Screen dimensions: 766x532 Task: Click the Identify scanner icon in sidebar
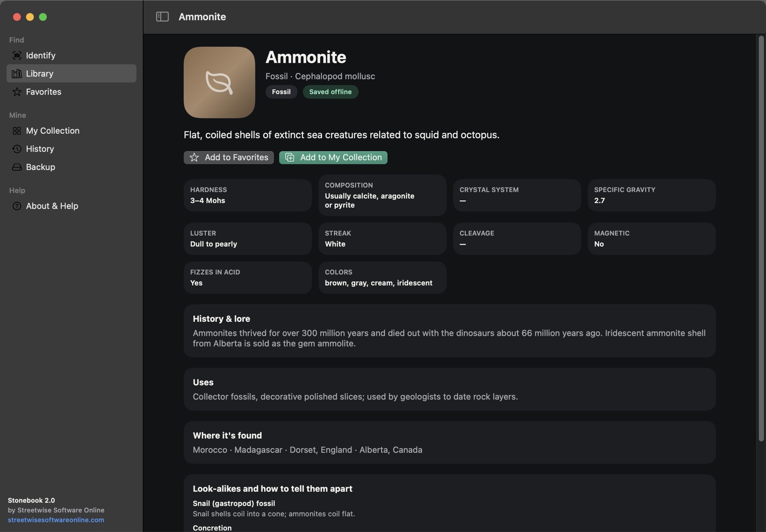click(17, 55)
